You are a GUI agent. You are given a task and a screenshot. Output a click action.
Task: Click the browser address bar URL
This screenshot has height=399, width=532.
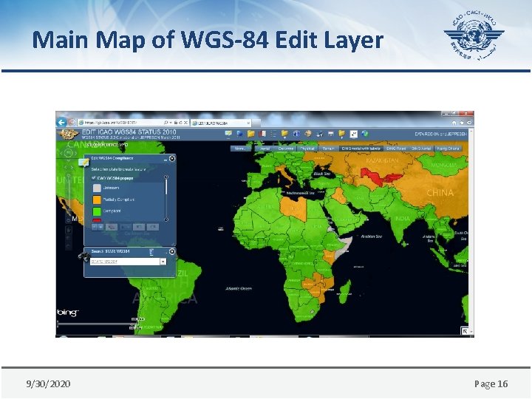pyautogui.click(x=111, y=123)
